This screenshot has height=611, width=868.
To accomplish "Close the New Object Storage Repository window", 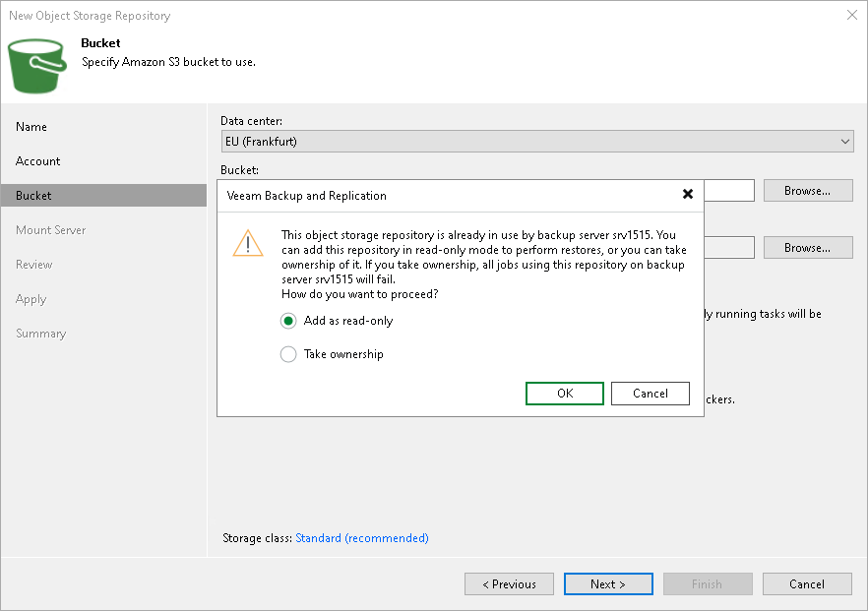I will pyautogui.click(x=852, y=15).
